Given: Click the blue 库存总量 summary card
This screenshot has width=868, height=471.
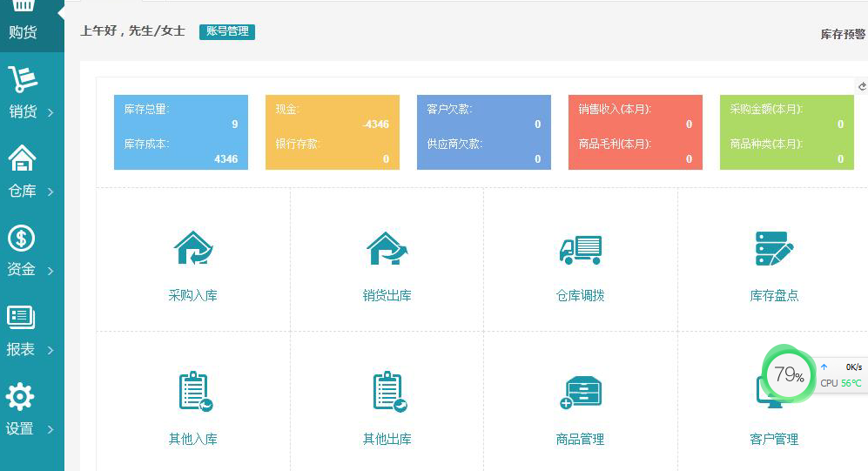Looking at the screenshot, I should tap(181, 132).
